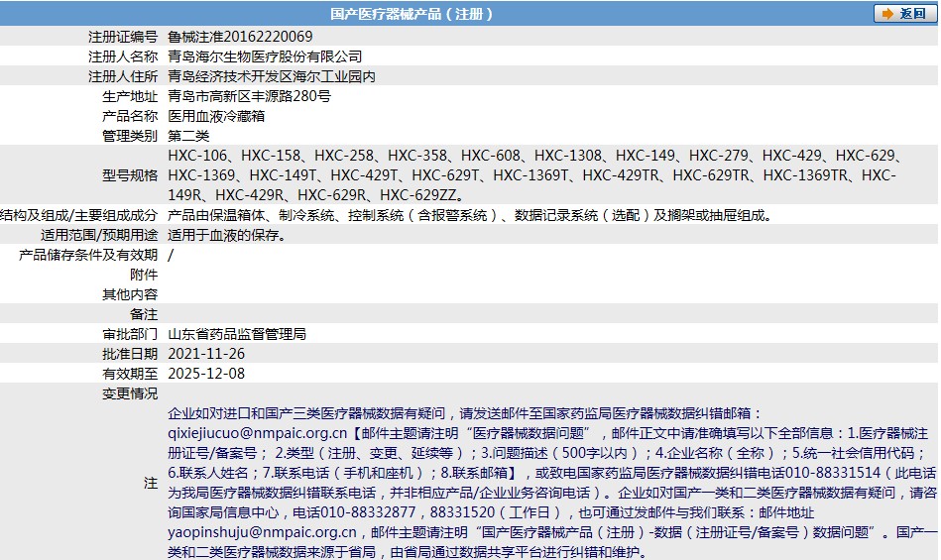Click the orange arrow icon on 返回
Image resolution: width=941 pixels, height=560 pixels.
[x=887, y=14]
